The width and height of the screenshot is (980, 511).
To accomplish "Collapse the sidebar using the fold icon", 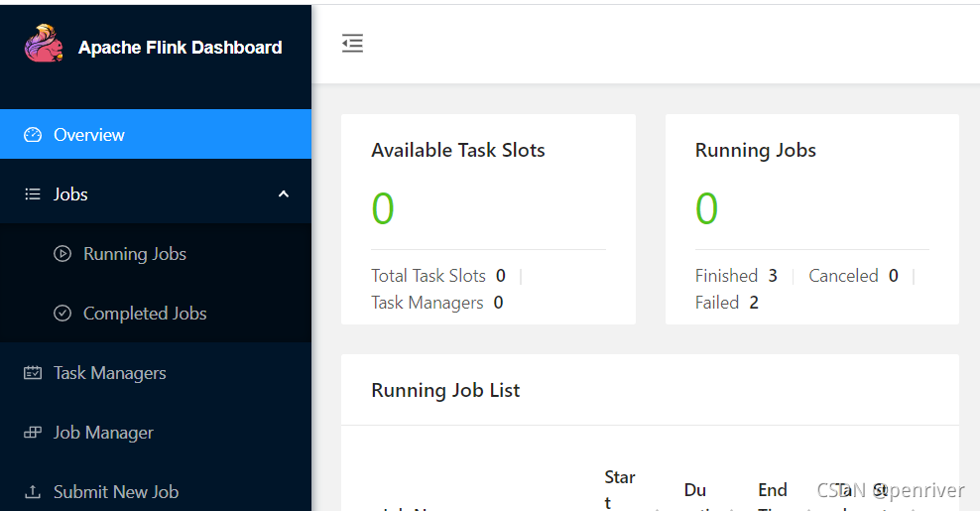I will pyautogui.click(x=352, y=43).
